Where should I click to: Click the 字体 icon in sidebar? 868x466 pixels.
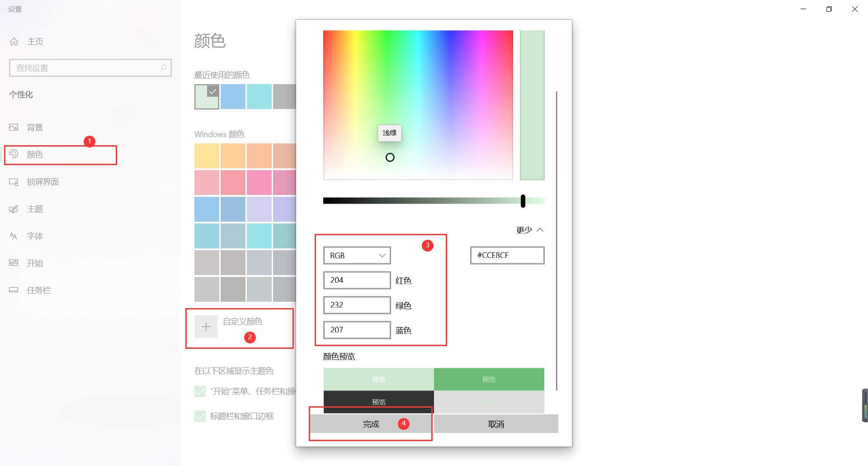(14, 236)
